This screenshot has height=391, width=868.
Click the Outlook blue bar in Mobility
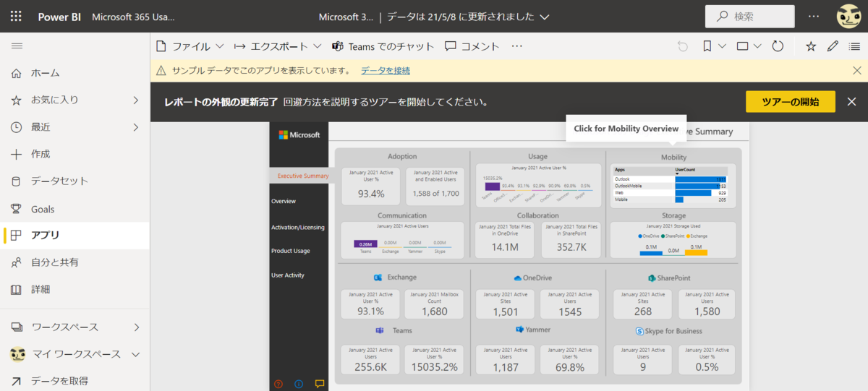[x=700, y=179]
